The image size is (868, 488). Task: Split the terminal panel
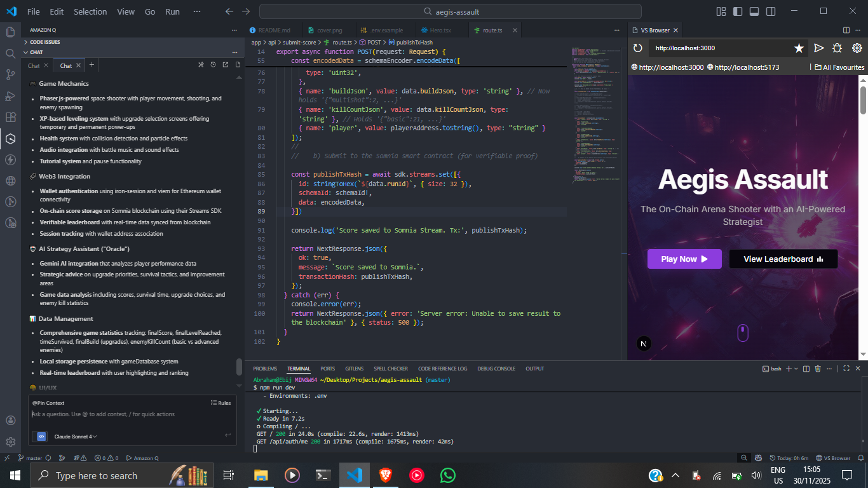(806, 369)
